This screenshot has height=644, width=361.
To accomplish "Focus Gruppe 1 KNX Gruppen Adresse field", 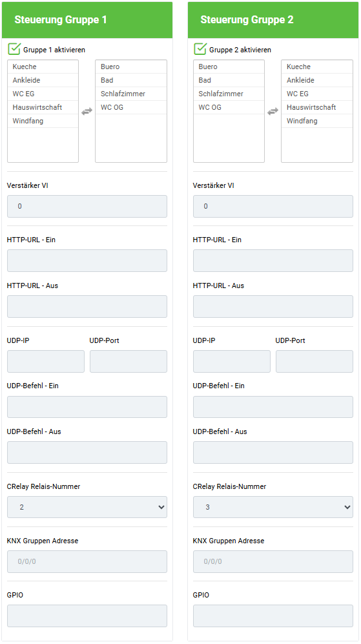I will (87, 561).
